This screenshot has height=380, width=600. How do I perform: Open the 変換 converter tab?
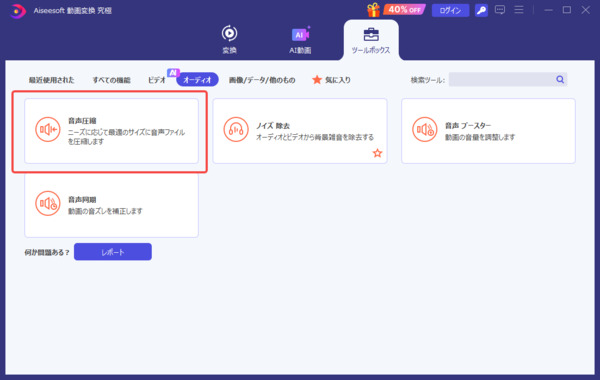(229, 39)
